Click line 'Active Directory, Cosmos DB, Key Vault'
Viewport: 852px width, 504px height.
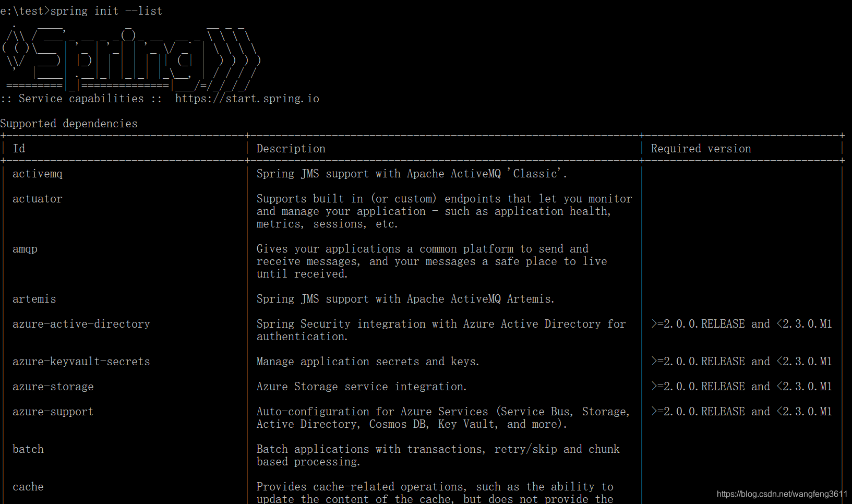[x=412, y=424]
